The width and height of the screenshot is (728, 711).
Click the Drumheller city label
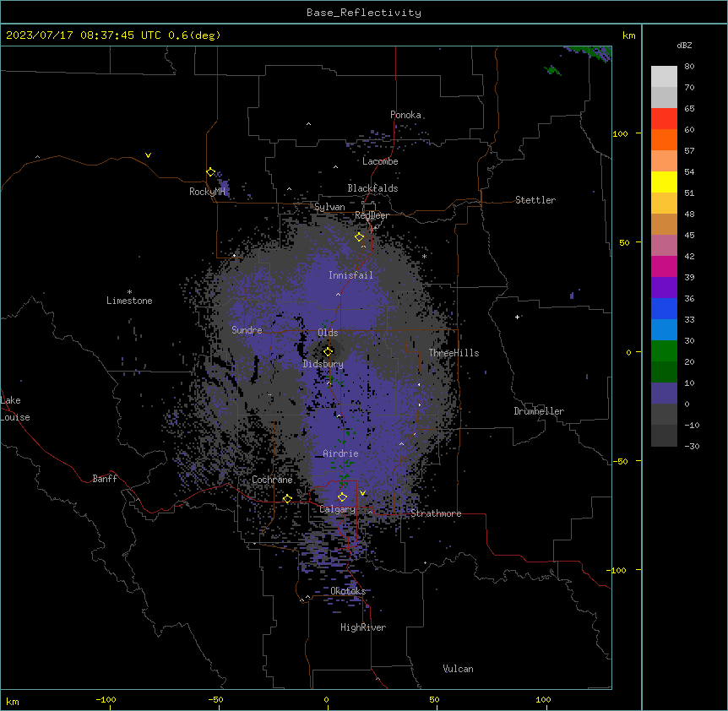coord(539,411)
